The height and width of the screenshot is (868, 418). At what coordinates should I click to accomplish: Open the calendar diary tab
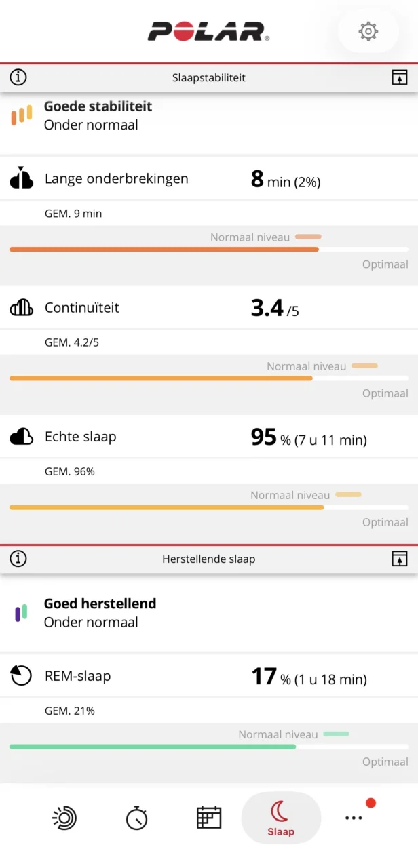(x=209, y=817)
